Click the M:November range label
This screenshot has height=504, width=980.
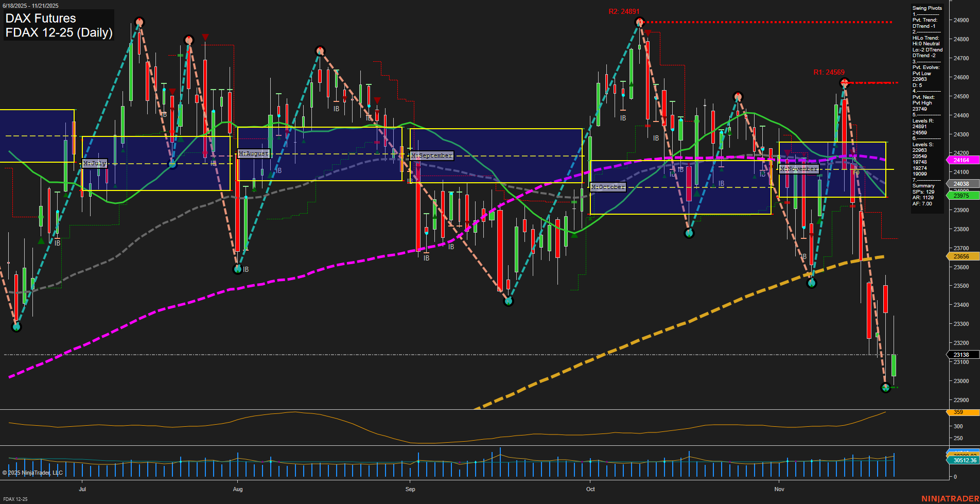point(800,168)
